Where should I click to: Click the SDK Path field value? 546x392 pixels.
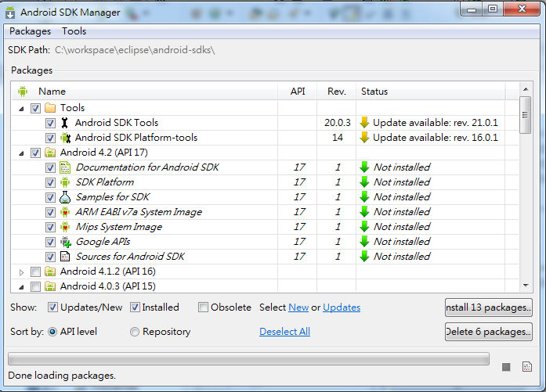coord(135,50)
